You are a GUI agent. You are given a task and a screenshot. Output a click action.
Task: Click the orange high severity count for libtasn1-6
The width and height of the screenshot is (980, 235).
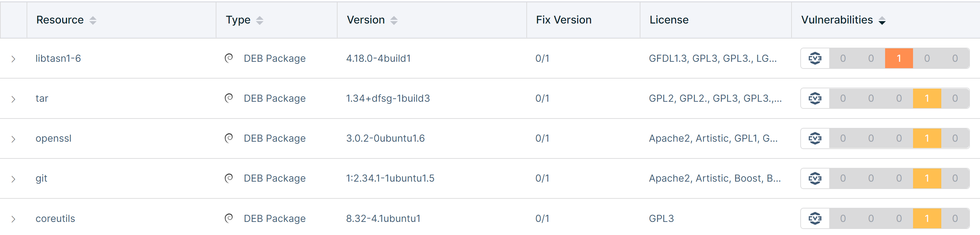(899, 58)
